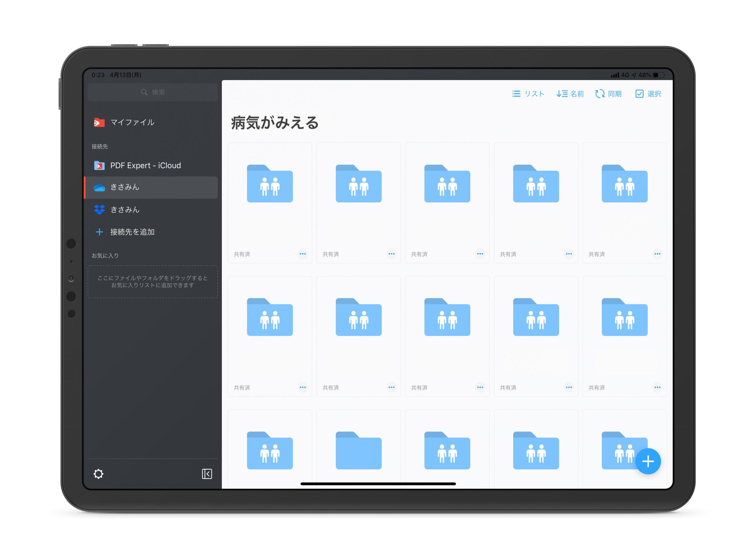
Task: Tap the cellular signal bars in status bar
Action: [x=615, y=75]
